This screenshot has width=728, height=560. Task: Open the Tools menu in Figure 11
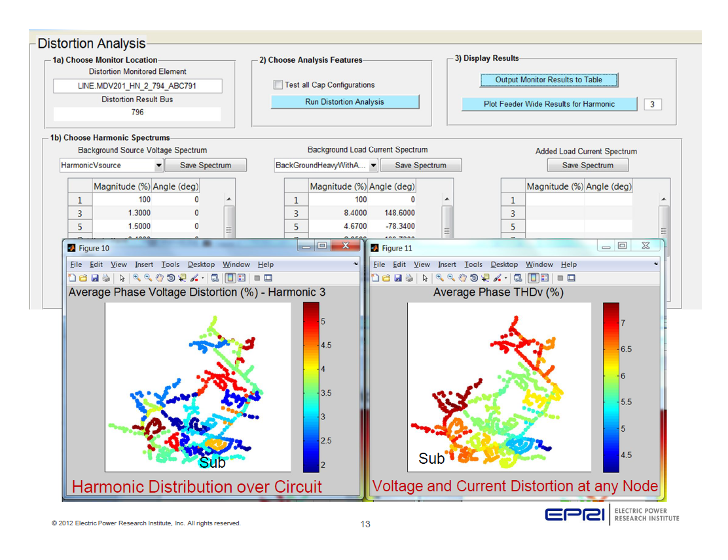point(473,264)
